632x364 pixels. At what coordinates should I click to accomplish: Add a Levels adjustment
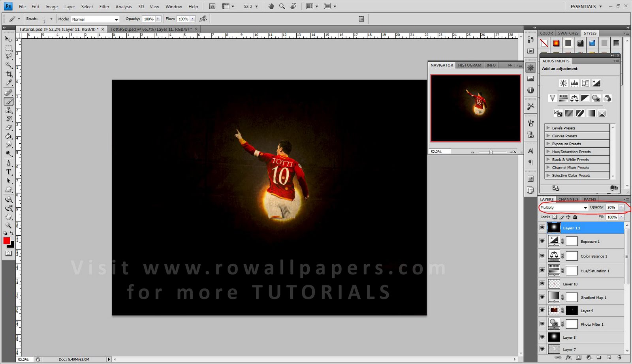(x=574, y=83)
